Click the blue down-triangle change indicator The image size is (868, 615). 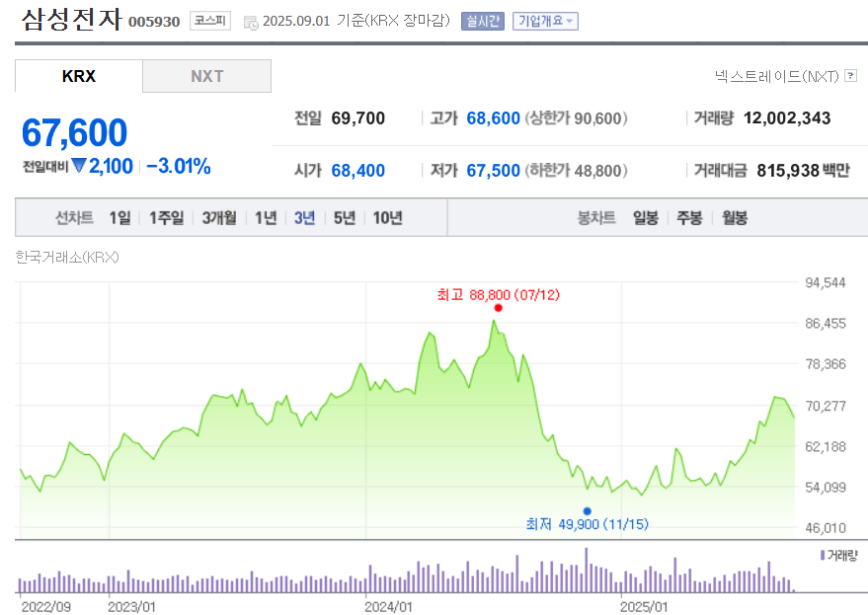pyautogui.click(x=79, y=166)
